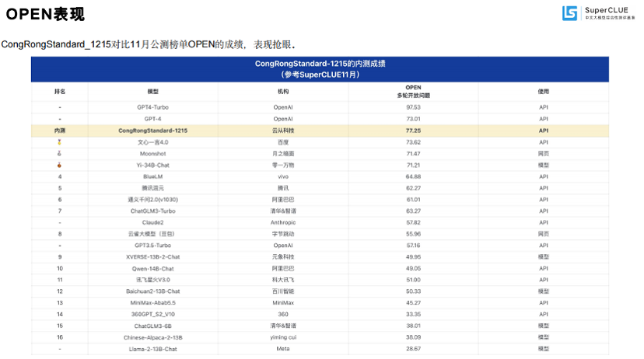Click the 'yiming cui' organization cell
Screen dimensions: 644x359
pos(283,337)
